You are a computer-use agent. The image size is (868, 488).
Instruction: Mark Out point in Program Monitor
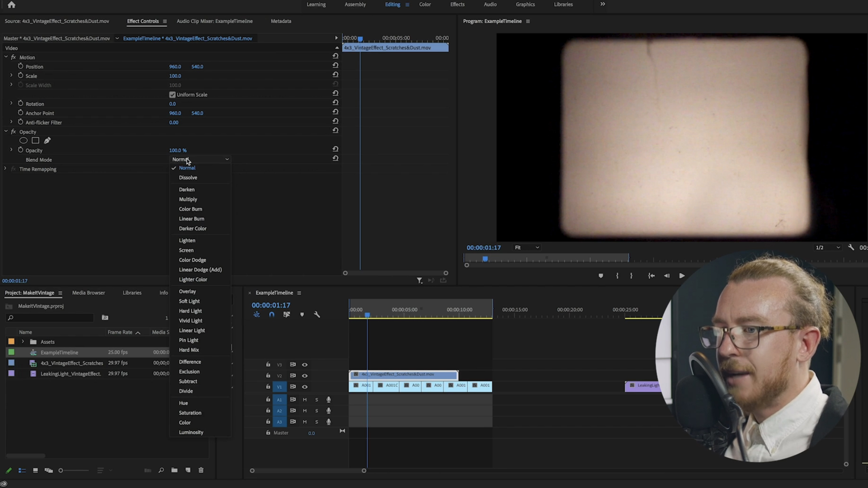tap(631, 276)
